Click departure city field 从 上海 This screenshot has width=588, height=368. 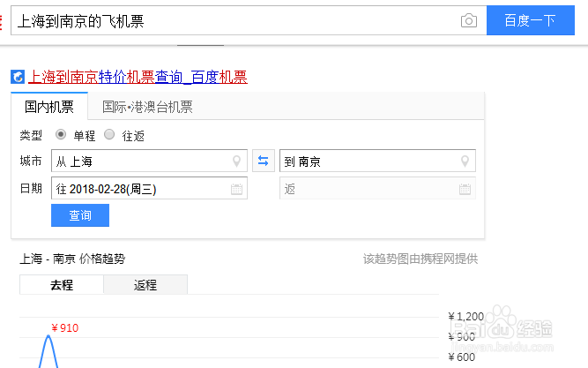[149, 161]
